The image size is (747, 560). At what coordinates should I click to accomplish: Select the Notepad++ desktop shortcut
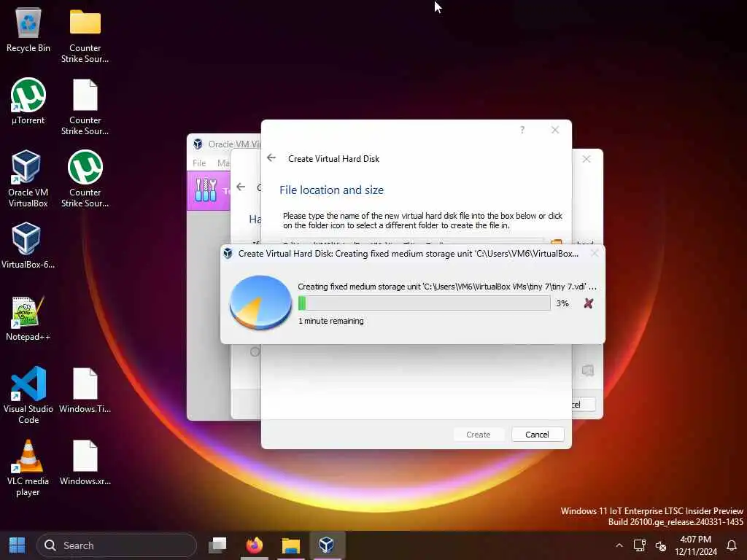tap(28, 318)
